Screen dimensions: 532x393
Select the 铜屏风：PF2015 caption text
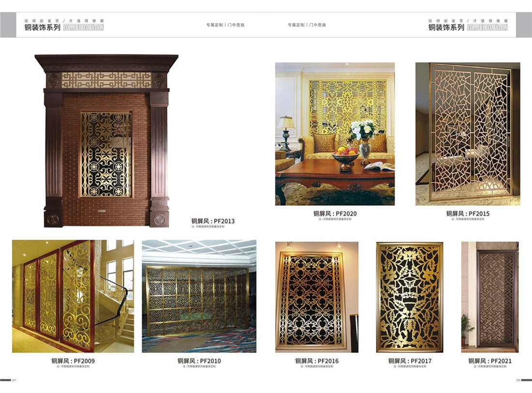(x=468, y=213)
